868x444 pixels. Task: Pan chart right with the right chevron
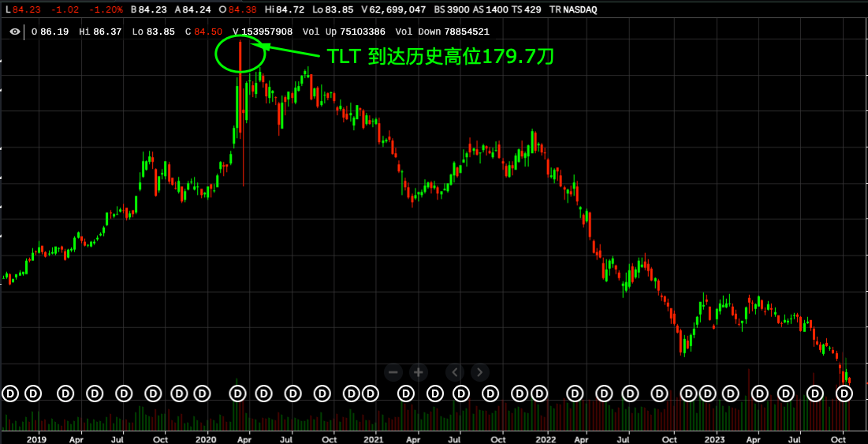click(x=480, y=372)
